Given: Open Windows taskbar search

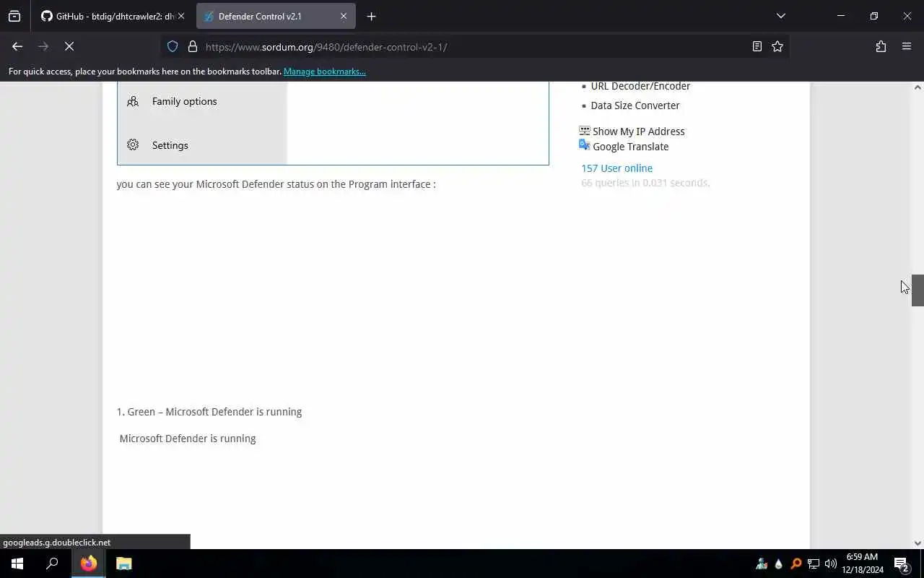Looking at the screenshot, I should pos(52,564).
